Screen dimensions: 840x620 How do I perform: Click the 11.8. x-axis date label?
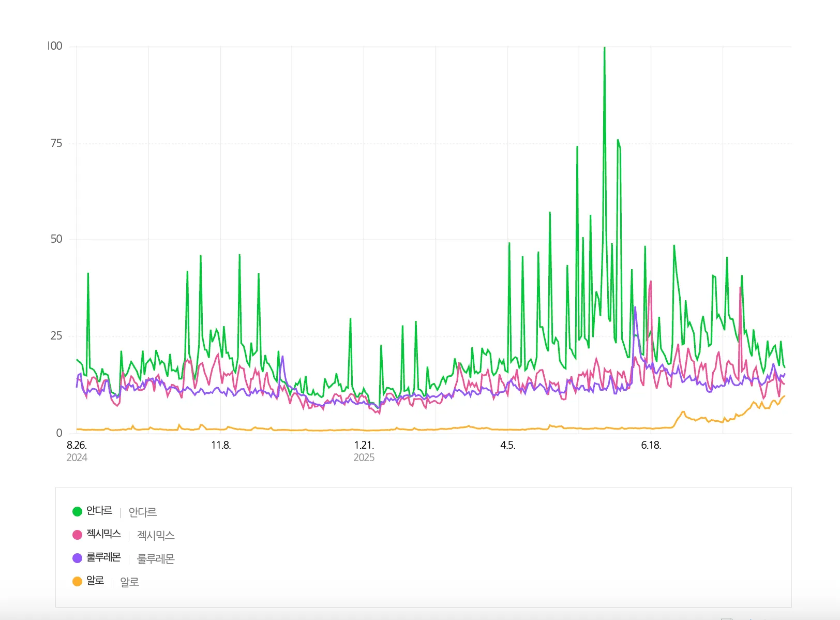pyautogui.click(x=221, y=445)
